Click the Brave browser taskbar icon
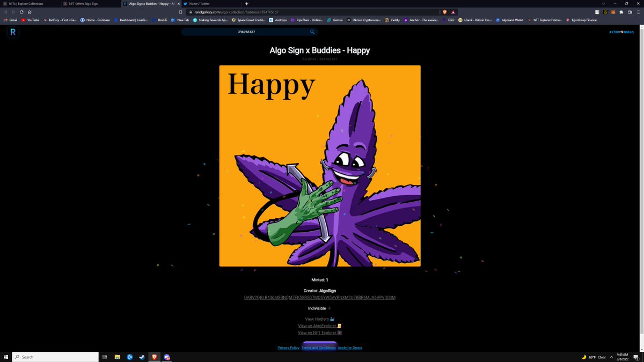644x362 pixels. click(x=155, y=357)
